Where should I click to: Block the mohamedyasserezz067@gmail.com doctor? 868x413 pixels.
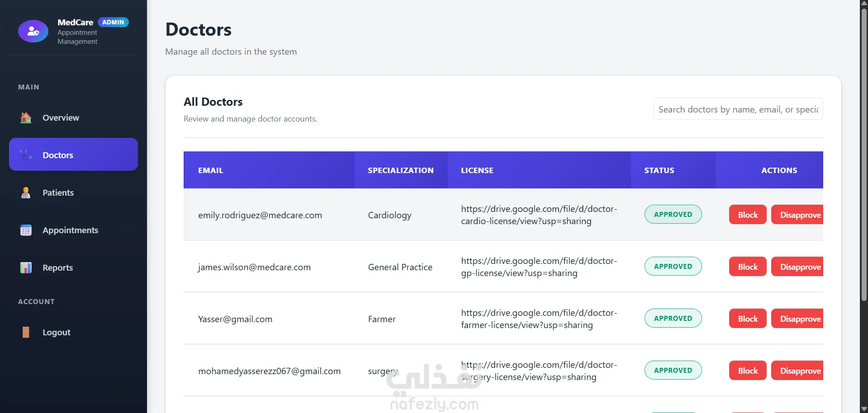click(x=747, y=371)
